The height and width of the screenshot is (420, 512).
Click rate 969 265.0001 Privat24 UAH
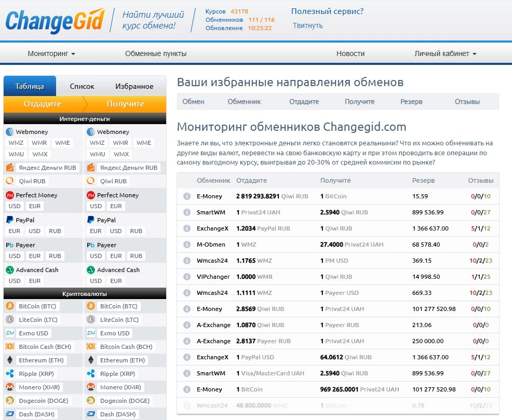click(359, 389)
